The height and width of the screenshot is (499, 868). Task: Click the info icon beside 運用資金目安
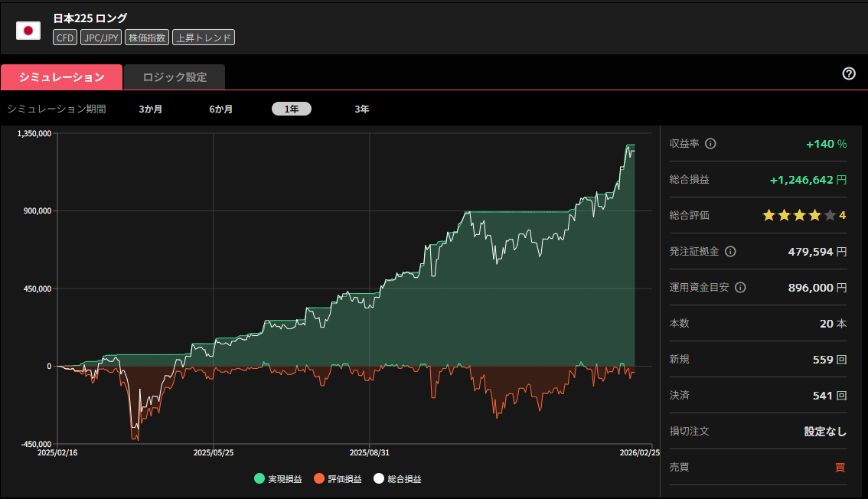coord(740,288)
